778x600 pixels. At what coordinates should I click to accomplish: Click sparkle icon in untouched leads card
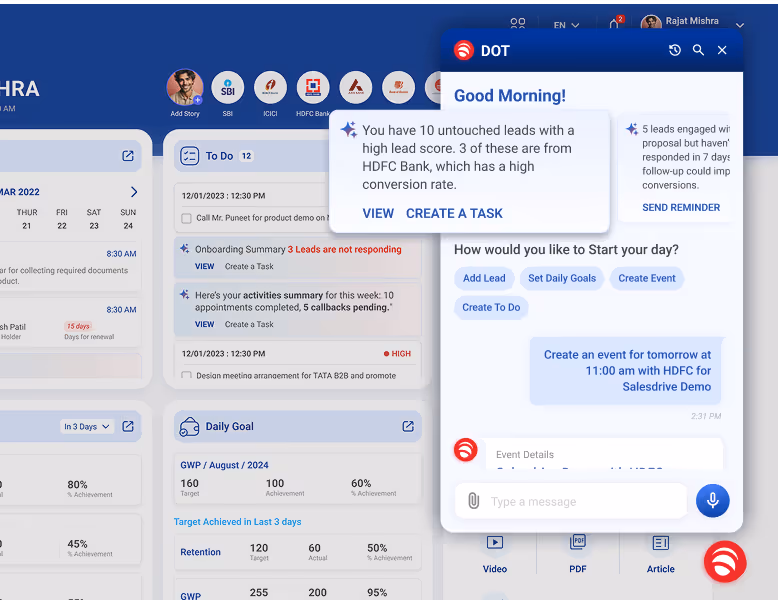coord(349,130)
